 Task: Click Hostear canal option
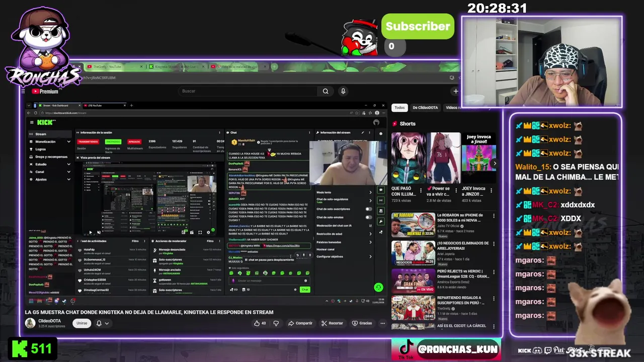point(326,249)
